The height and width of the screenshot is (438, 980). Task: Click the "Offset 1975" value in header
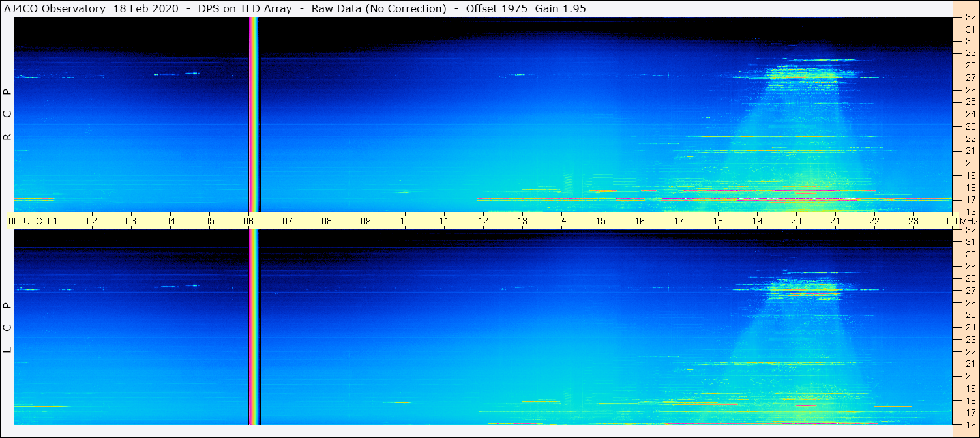496,8
